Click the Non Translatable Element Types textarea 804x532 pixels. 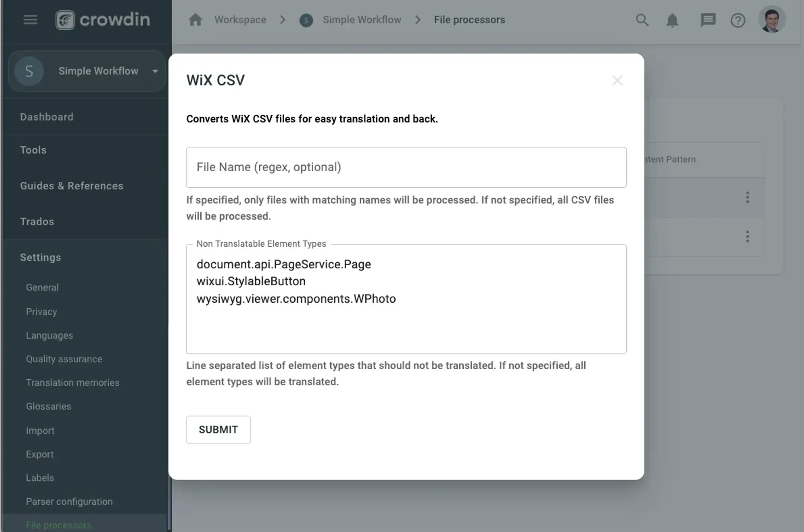click(x=406, y=299)
